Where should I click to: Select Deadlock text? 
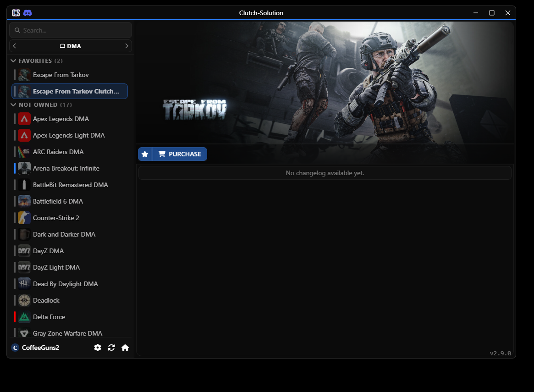pos(46,300)
